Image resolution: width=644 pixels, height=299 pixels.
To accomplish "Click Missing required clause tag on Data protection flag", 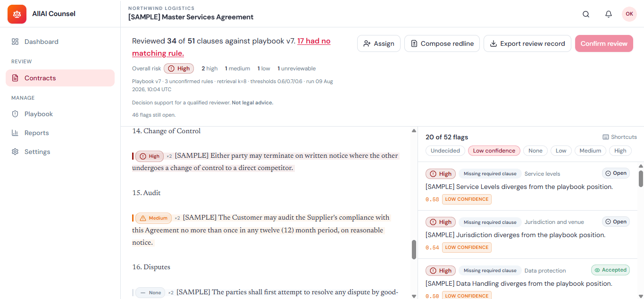I will [490, 271].
